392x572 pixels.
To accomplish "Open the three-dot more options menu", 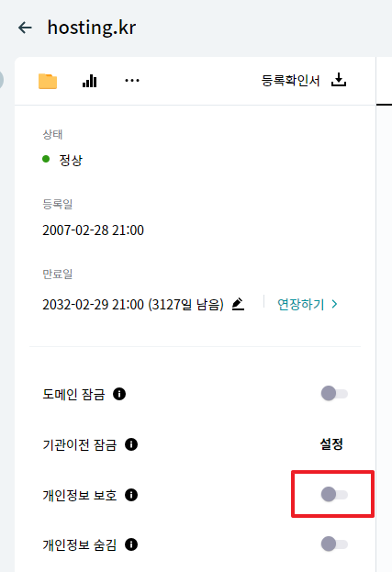I will point(132,81).
